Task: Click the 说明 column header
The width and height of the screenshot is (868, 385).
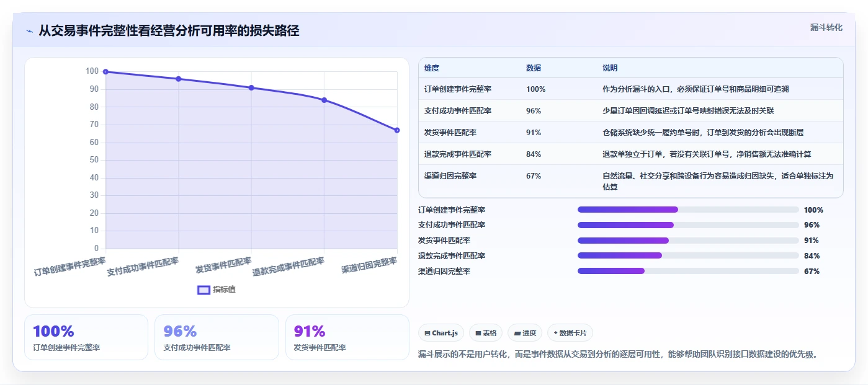Action: click(610, 68)
